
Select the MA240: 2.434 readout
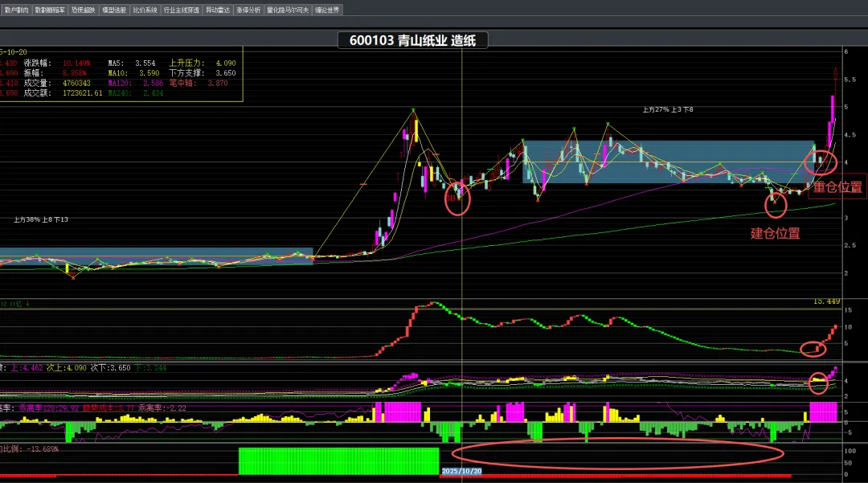click(136, 93)
